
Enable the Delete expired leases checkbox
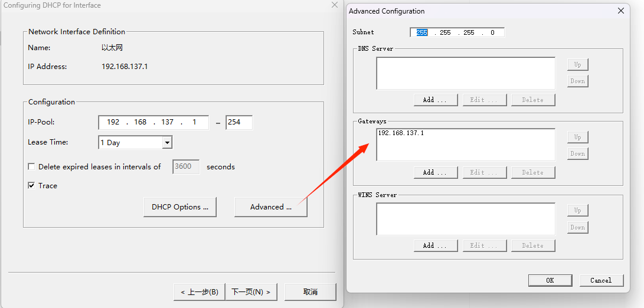[x=32, y=167]
